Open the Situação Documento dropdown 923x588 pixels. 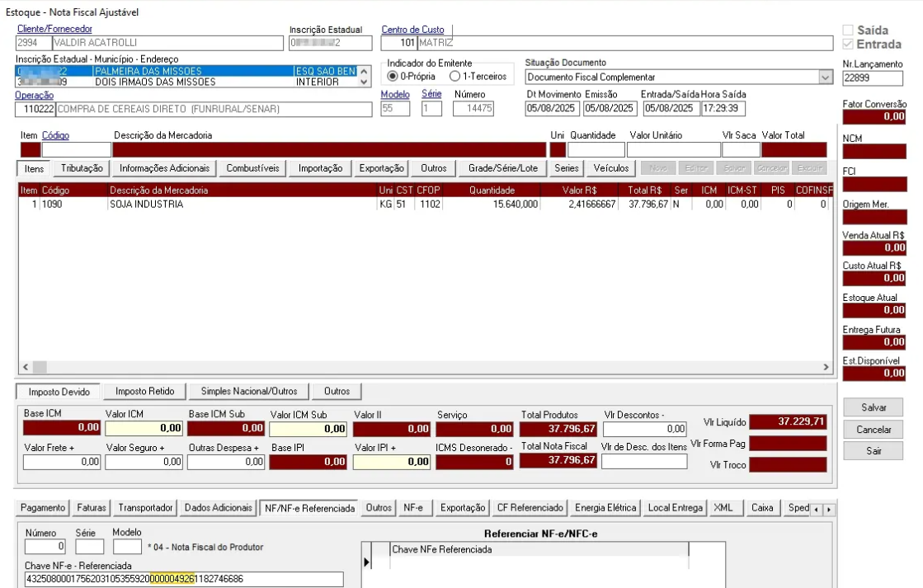[x=826, y=77]
